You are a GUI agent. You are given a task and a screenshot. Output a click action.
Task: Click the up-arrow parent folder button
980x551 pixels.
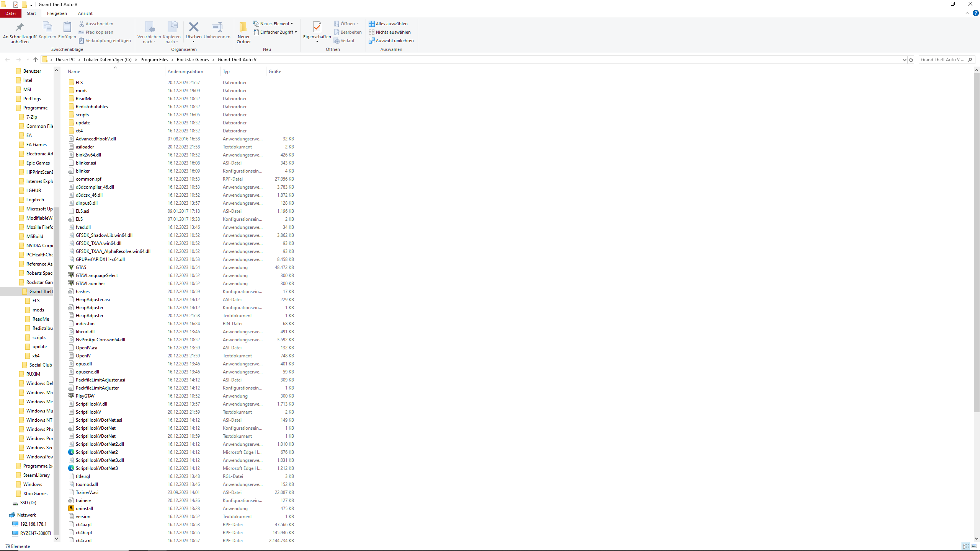click(x=36, y=60)
